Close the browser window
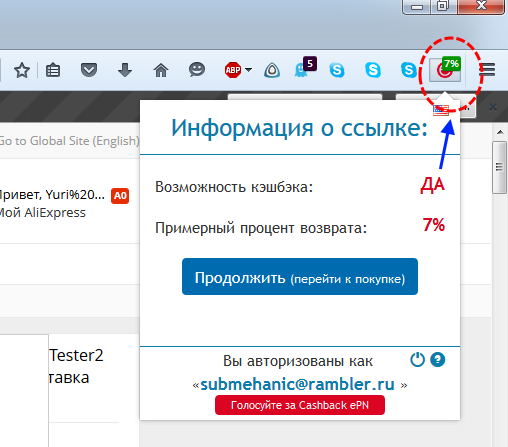This screenshot has width=508, height=447. [x=481, y=6]
